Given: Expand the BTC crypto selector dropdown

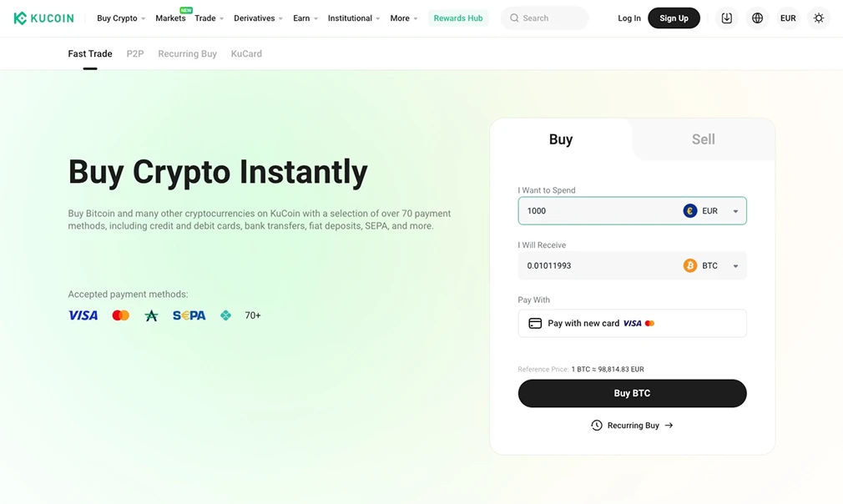Looking at the screenshot, I should (x=735, y=265).
